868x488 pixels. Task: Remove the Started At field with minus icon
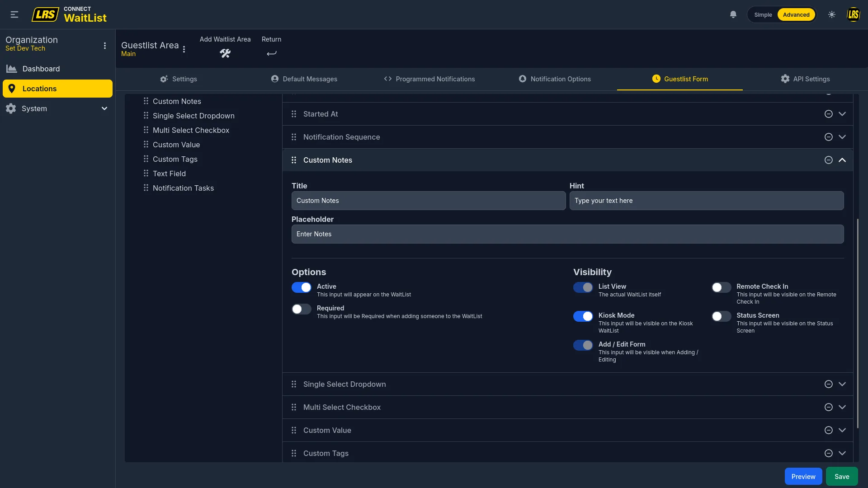(x=828, y=114)
